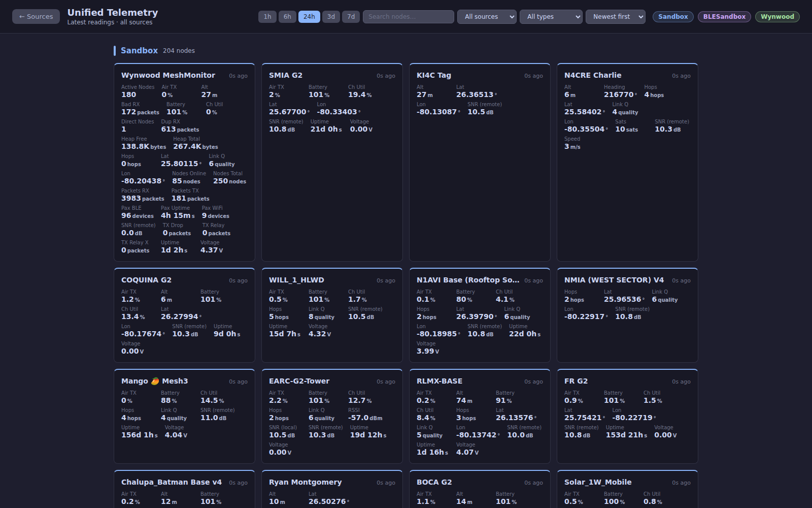
Task: Open the Newest first sort dropdown
Action: coord(615,16)
